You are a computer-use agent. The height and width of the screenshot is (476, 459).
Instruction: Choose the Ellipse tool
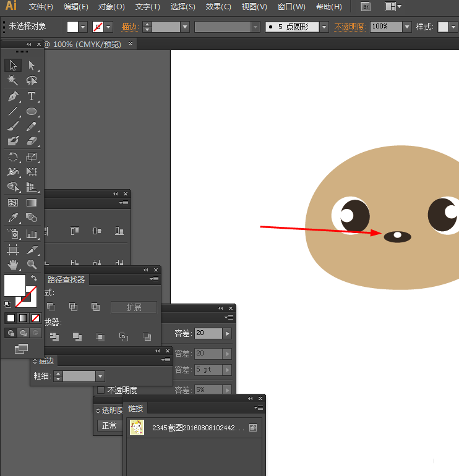coord(32,112)
